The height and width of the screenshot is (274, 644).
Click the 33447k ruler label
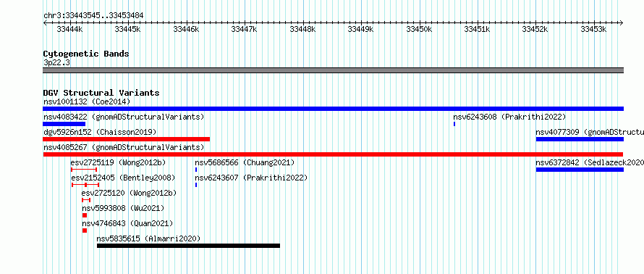pyautogui.click(x=245, y=29)
